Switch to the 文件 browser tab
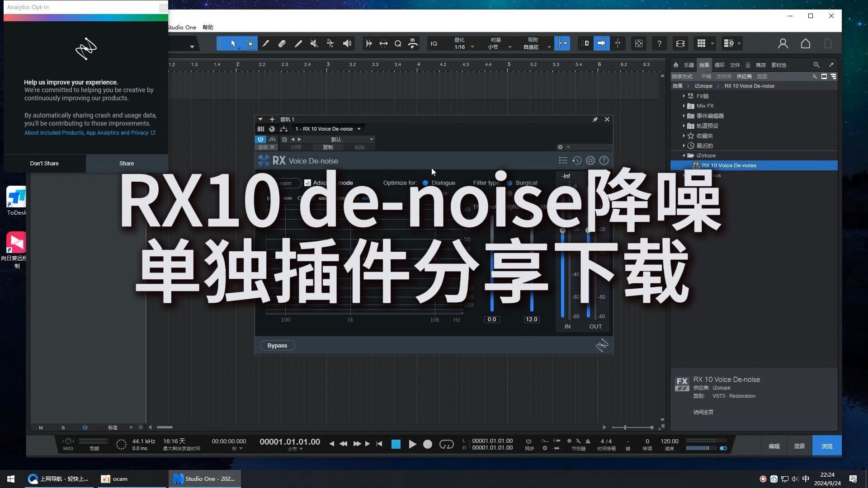This screenshot has width=868, height=488. pyautogui.click(x=735, y=65)
